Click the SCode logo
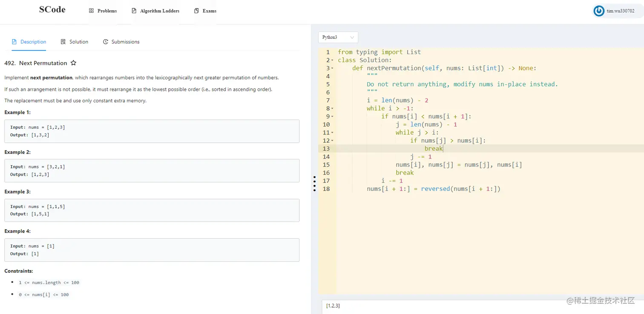Screen dimensions: 644x314 (52, 9)
